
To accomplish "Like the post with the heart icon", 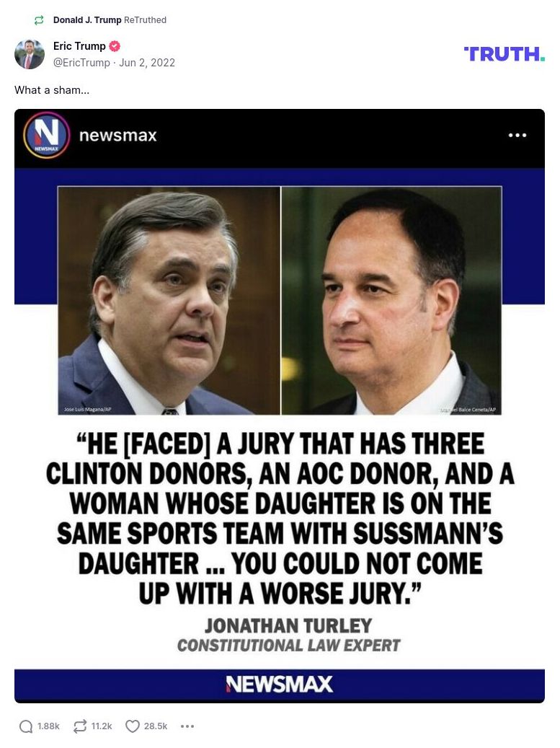I will 133,726.
